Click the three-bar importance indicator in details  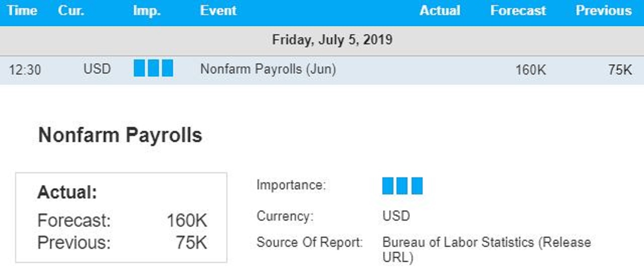pos(403,186)
